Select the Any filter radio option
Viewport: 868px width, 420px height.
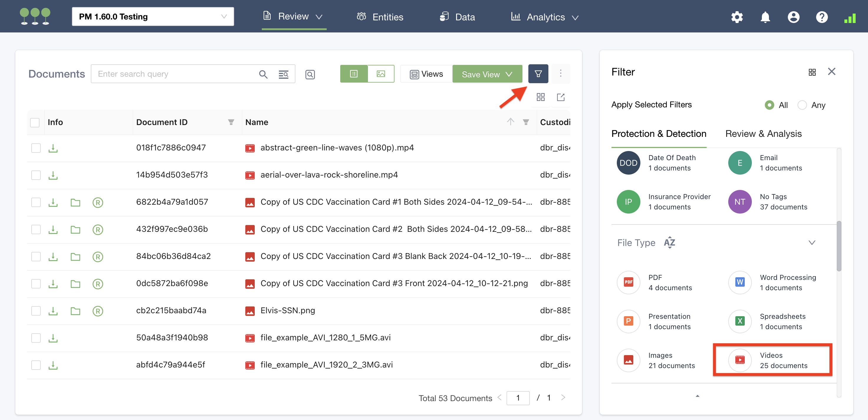(802, 105)
